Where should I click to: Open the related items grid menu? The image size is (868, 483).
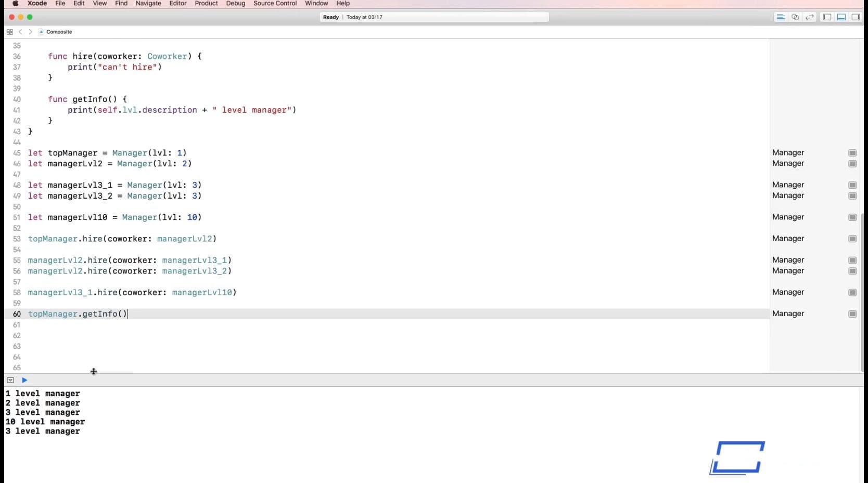pyautogui.click(x=9, y=32)
